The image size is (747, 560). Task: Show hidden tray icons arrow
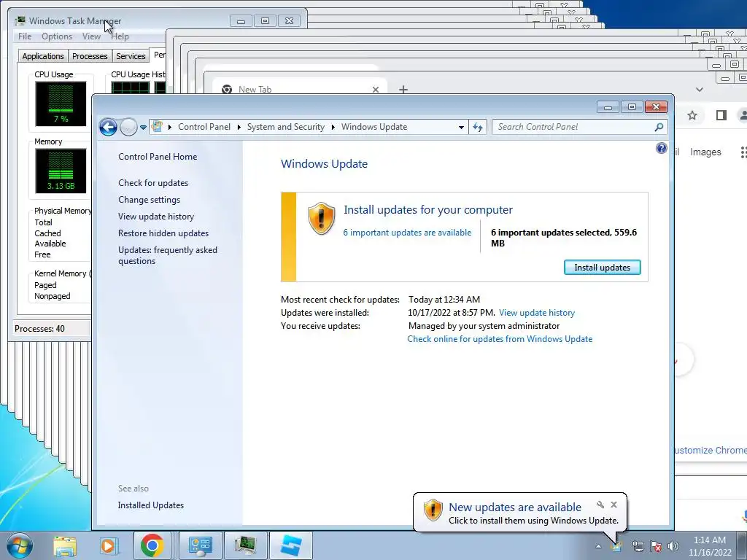[598, 546]
